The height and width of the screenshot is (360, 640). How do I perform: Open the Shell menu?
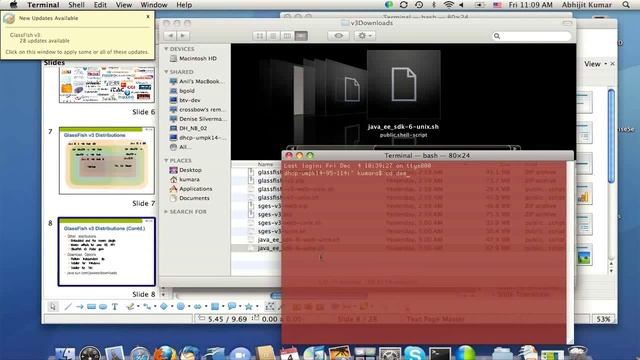76,5
